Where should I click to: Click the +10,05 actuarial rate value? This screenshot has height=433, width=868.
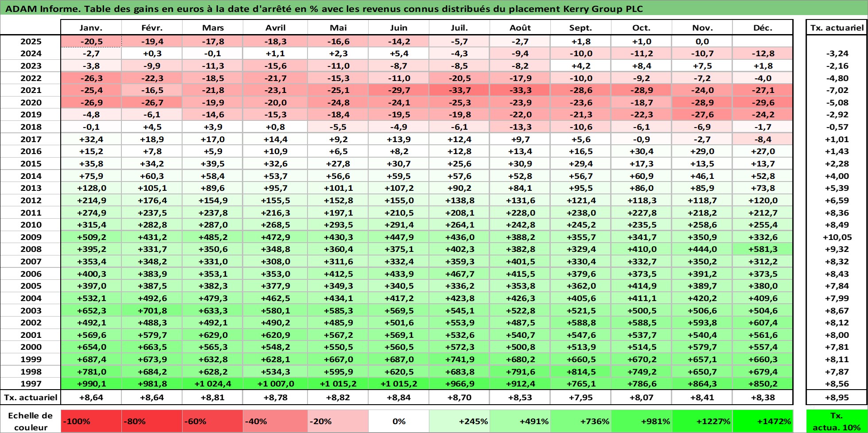[x=837, y=237]
